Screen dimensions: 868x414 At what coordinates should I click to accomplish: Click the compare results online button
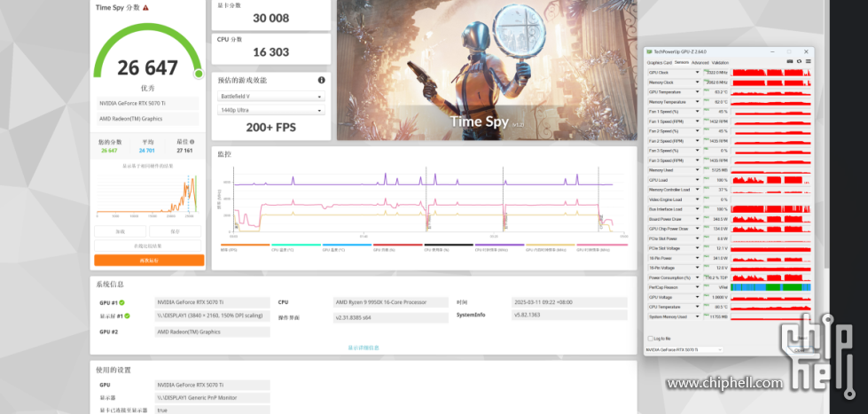point(147,246)
